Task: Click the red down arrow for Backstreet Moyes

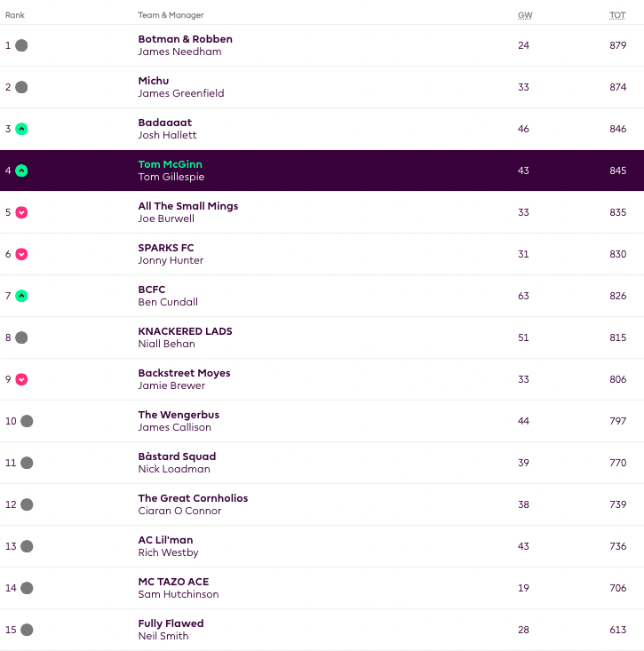Action: [x=21, y=379]
